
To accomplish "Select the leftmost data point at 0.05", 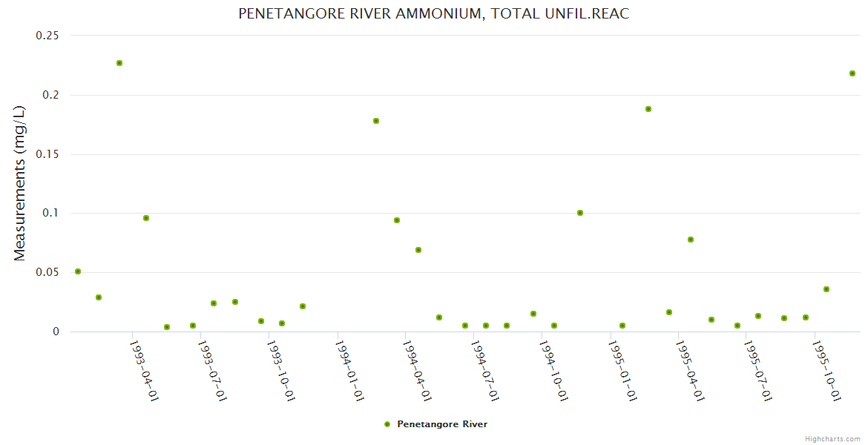I will 78,271.
